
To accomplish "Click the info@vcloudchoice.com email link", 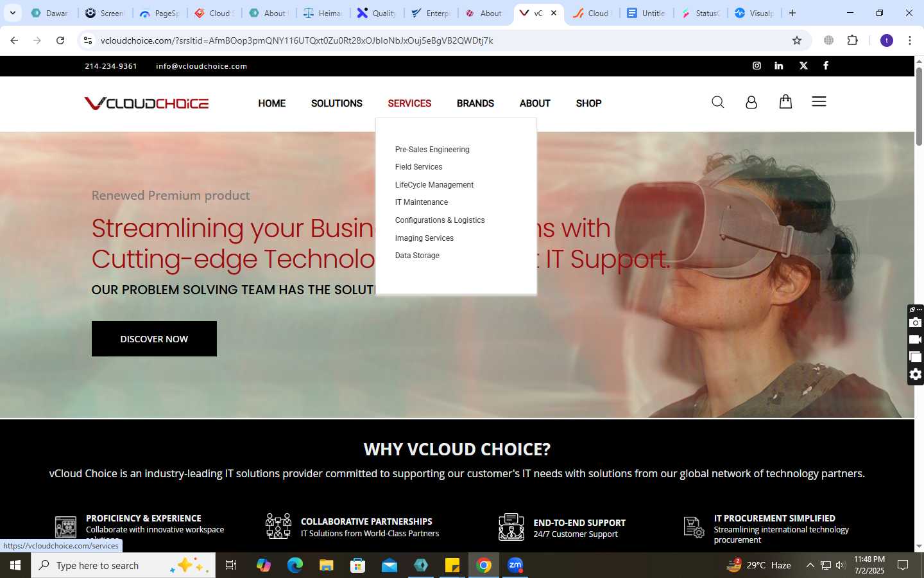I will pyautogui.click(x=201, y=66).
